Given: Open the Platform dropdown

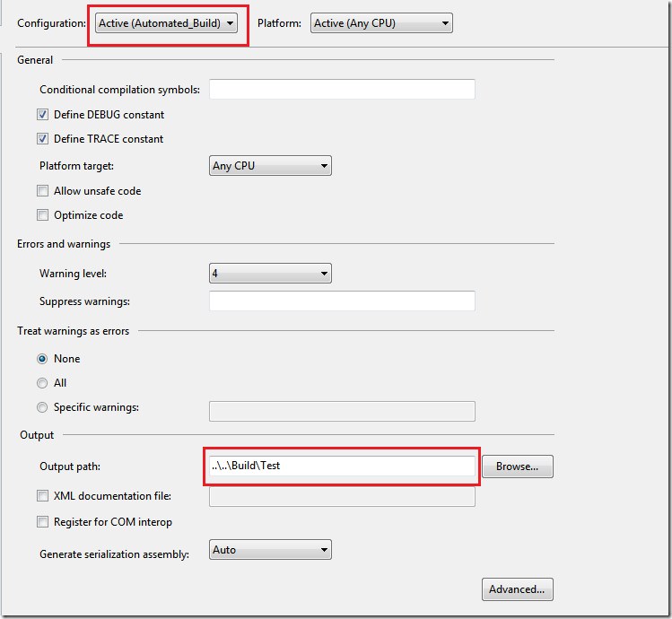Looking at the screenshot, I should 380,23.
